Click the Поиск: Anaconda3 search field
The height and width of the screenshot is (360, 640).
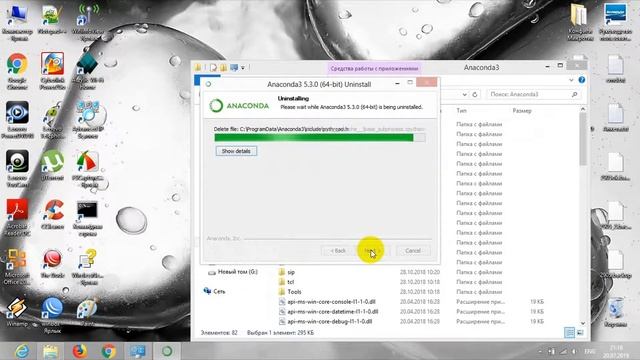[533, 94]
